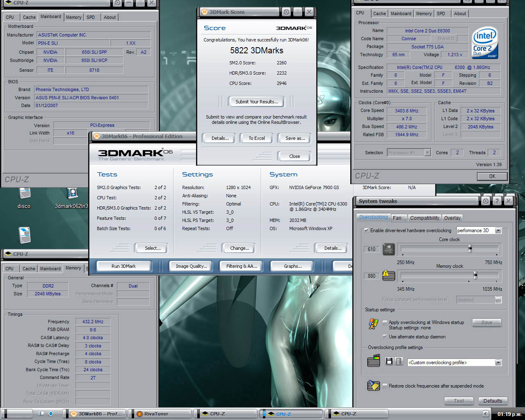The image size is (525, 420).
Task: Open the Custom overclocking profile dropdown
Action: [498, 363]
